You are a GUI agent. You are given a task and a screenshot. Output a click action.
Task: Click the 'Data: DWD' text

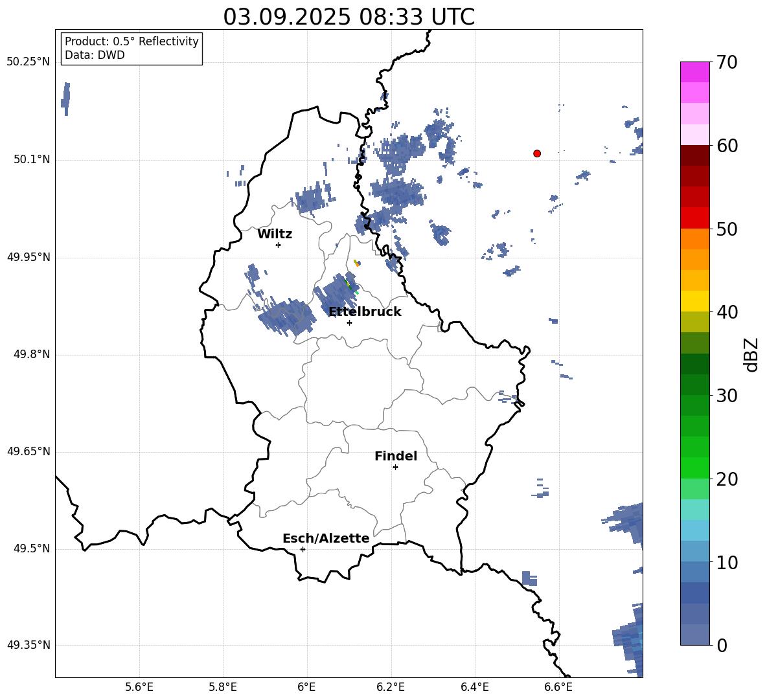pos(95,55)
